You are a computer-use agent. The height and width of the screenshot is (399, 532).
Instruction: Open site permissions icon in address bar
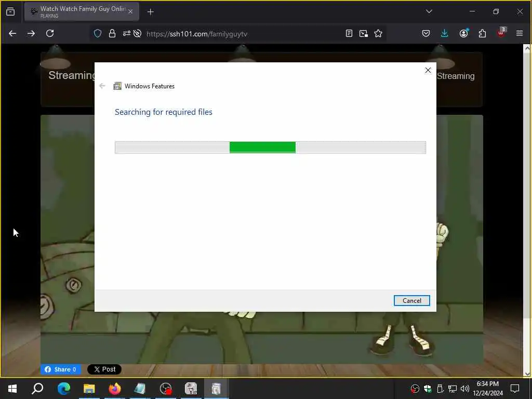(126, 33)
